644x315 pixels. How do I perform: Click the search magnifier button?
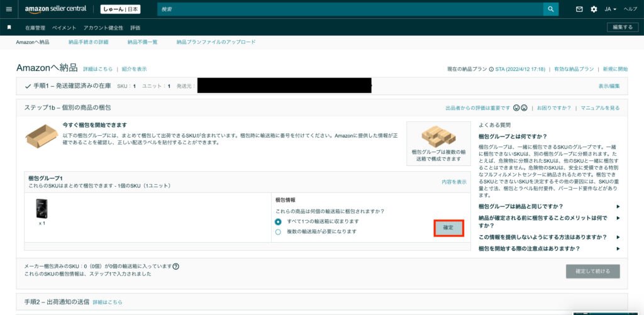pos(551,9)
